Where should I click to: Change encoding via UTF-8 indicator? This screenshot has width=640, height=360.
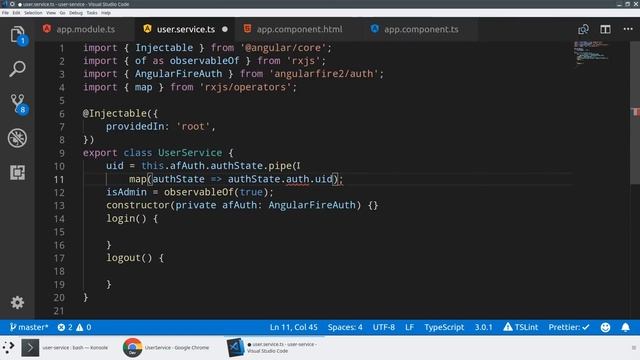point(384,327)
